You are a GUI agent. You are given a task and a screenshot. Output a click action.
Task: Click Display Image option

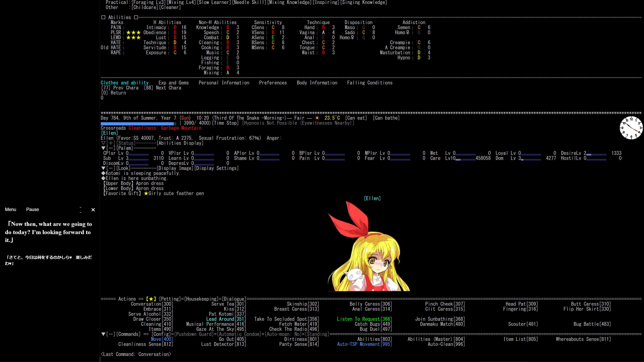175,168
